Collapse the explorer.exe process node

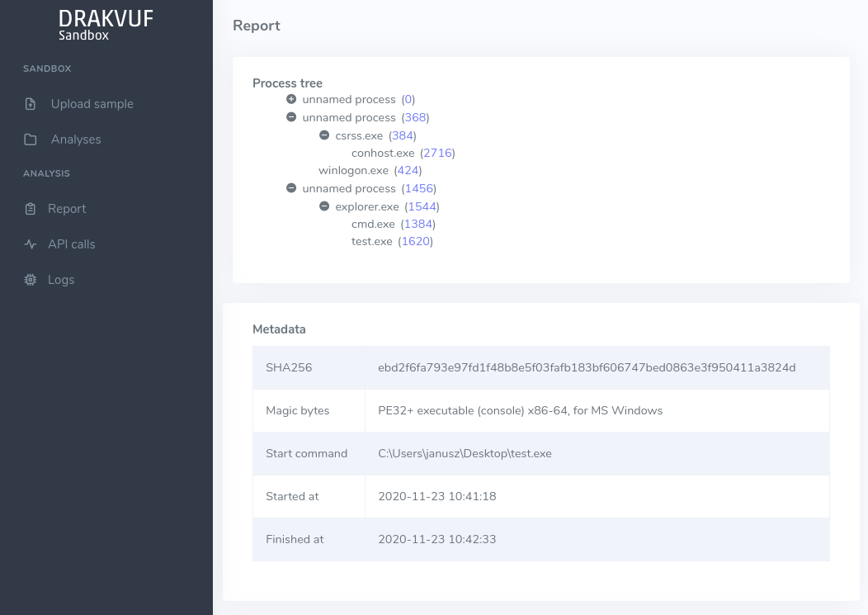click(323, 206)
